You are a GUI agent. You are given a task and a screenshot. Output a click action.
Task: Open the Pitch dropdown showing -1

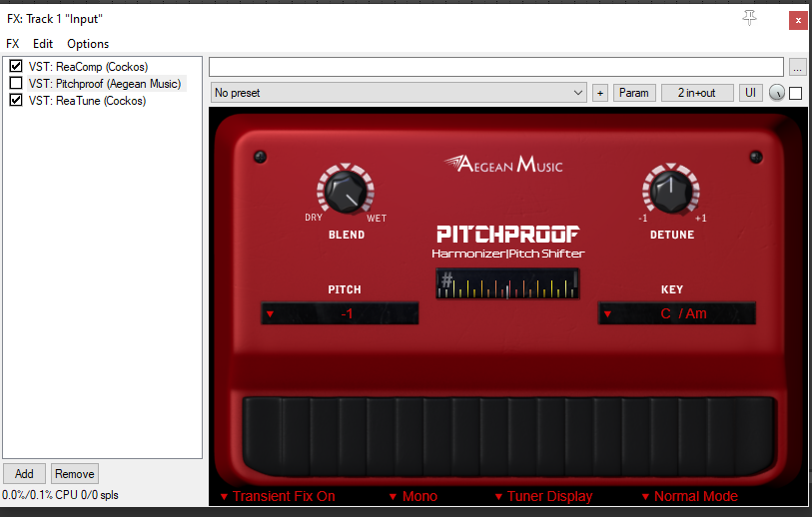[x=340, y=313]
